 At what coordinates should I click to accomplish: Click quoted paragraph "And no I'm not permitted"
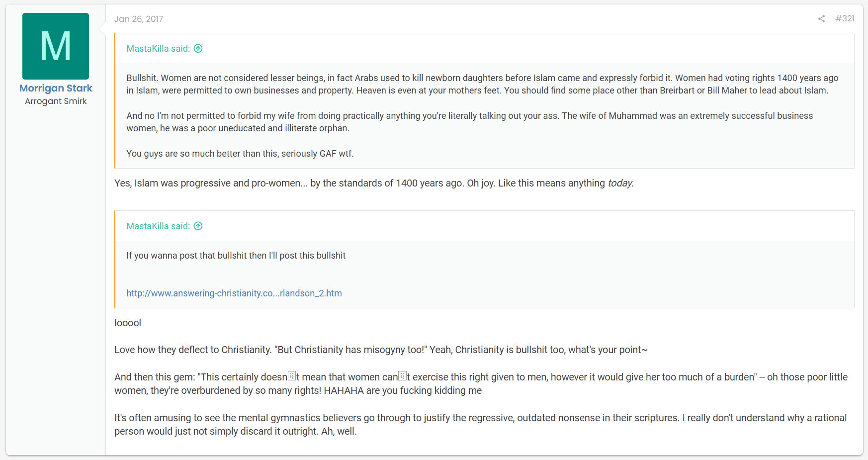[469, 122]
